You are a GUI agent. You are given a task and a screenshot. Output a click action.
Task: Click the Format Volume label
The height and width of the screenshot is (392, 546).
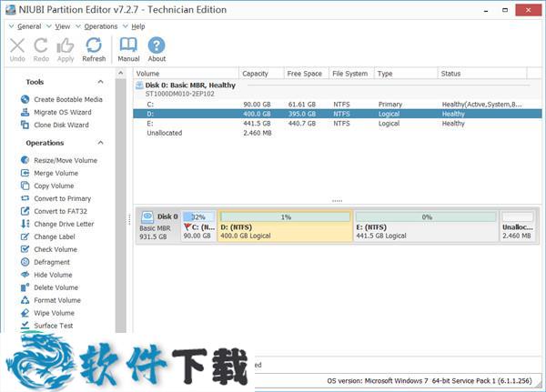tap(57, 300)
